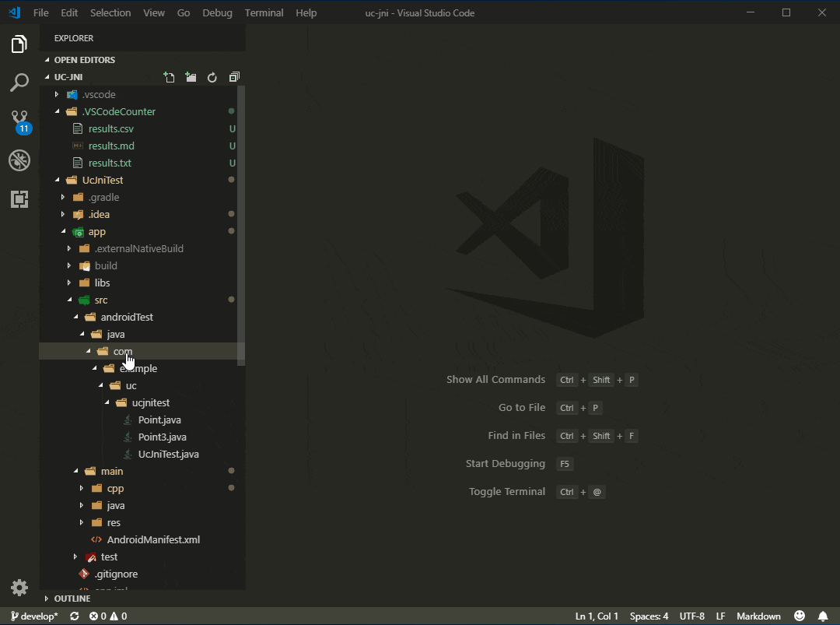Click the synchronize changes icon in status bar
Image resolution: width=840 pixels, height=625 pixels.
[75, 616]
